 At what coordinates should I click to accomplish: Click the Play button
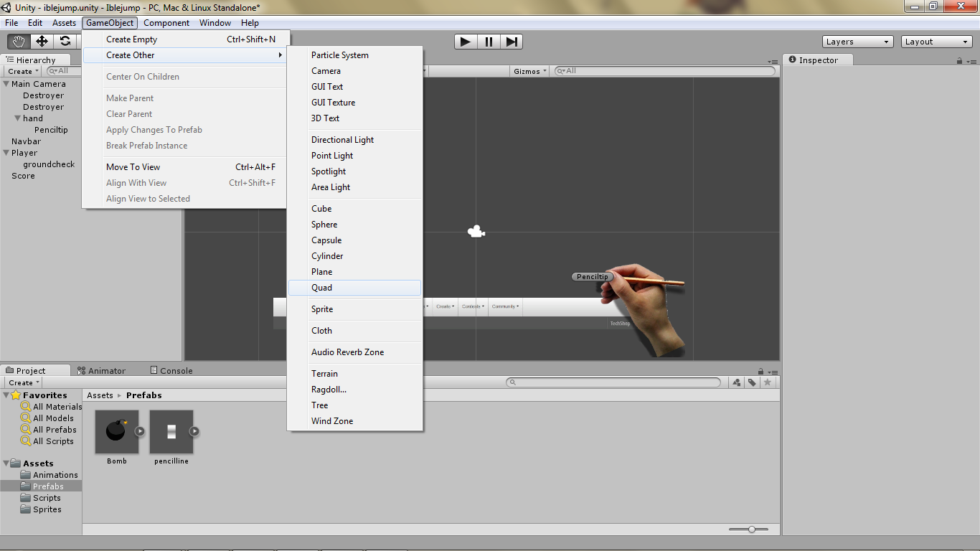click(466, 42)
